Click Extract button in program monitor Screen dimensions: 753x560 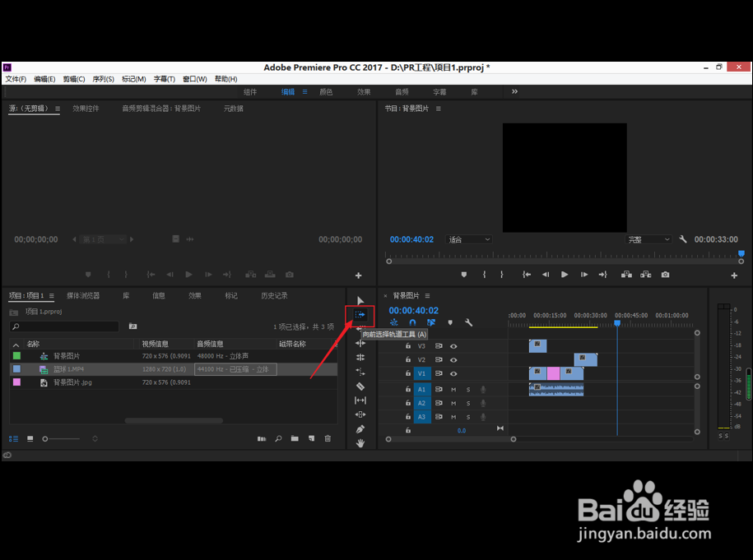click(x=646, y=275)
